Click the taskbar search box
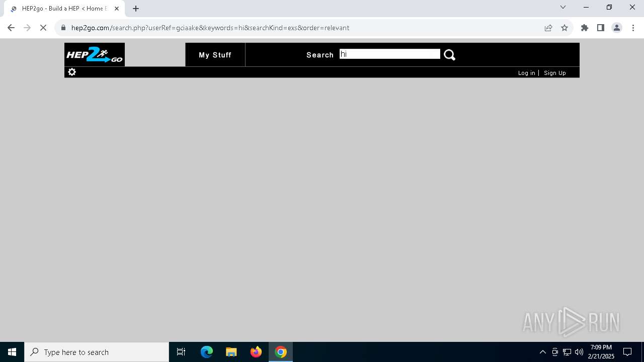This screenshot has height=362, width=644. pos(97,352)
